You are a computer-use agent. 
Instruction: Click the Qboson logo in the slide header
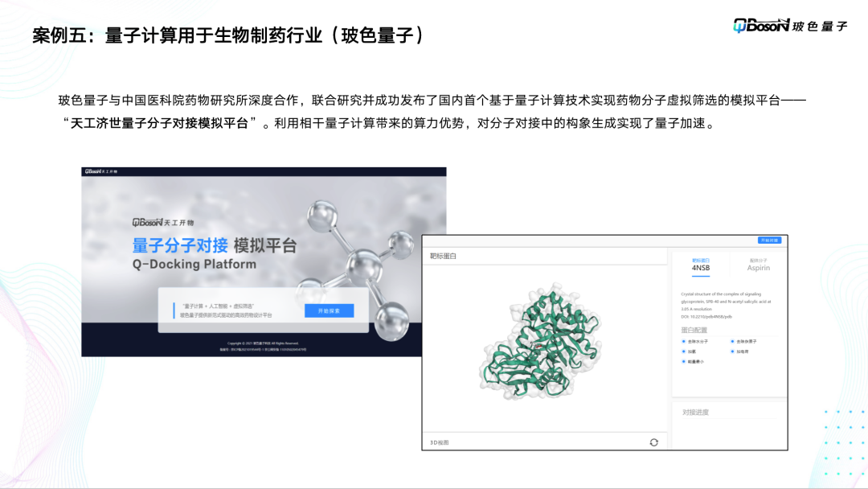(x=790, y=26)
